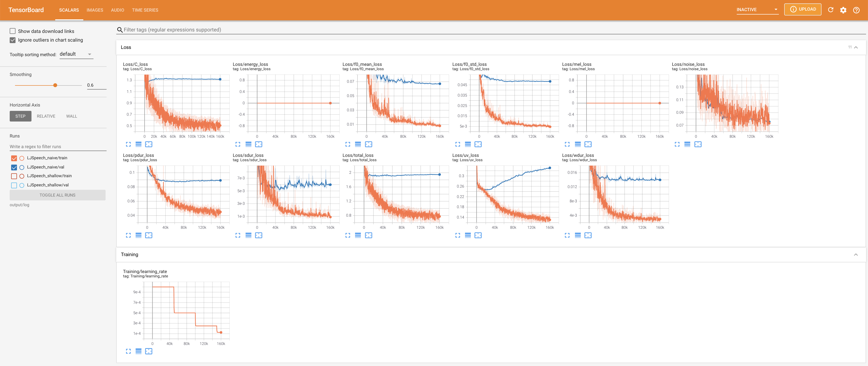Enable the LJSpeech_shallow/train run checkbox
Screen dimensions: 868x366
tap(14, 176)
